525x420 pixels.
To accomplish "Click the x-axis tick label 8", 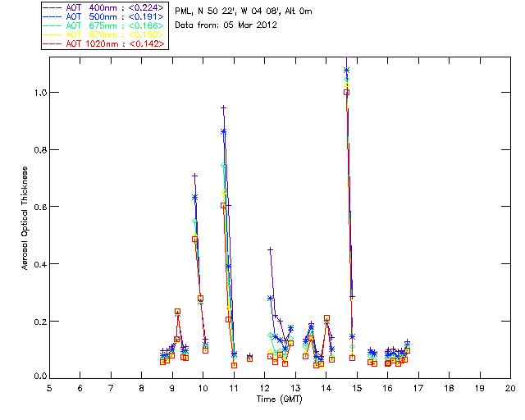I will coord(142,388).
